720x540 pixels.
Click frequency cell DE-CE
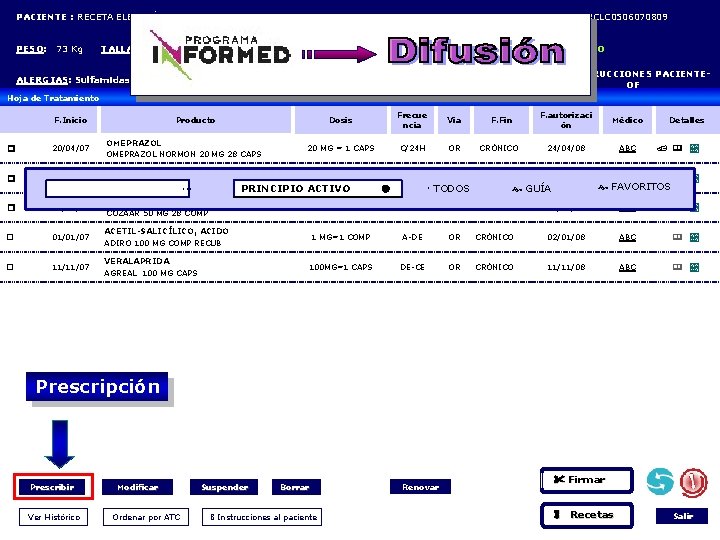(412, 267)
